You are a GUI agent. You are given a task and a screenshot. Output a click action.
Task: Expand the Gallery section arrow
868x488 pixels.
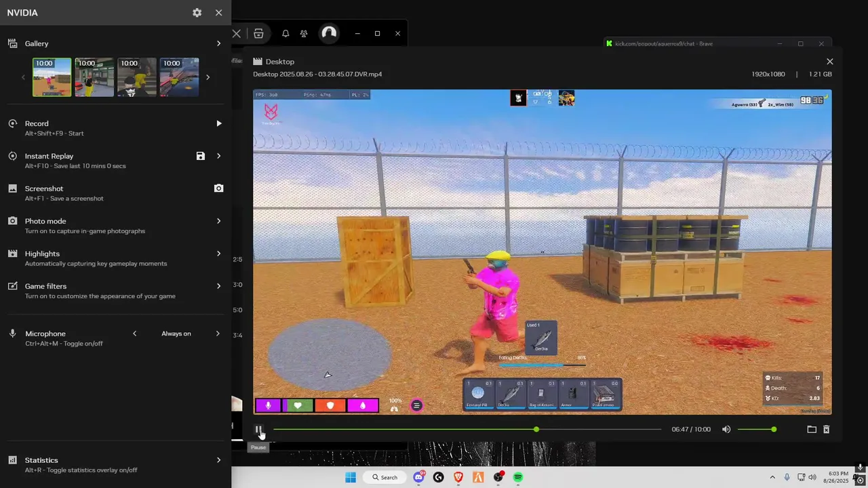click(218, 43)
